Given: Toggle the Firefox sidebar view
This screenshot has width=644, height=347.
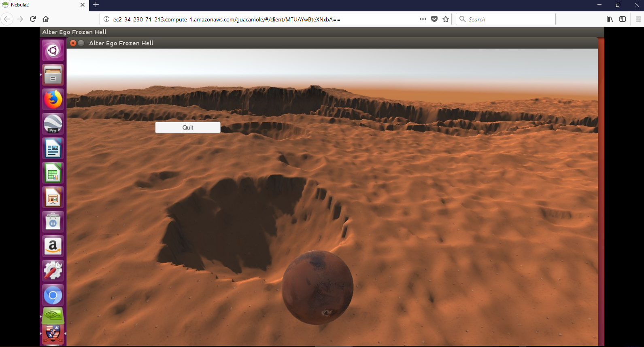Looking at the screenshot, I should [623, 19].
